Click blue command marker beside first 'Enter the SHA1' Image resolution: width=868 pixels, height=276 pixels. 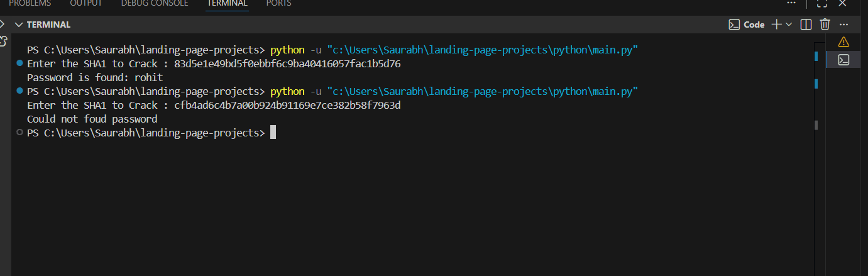tap(20, 63)
